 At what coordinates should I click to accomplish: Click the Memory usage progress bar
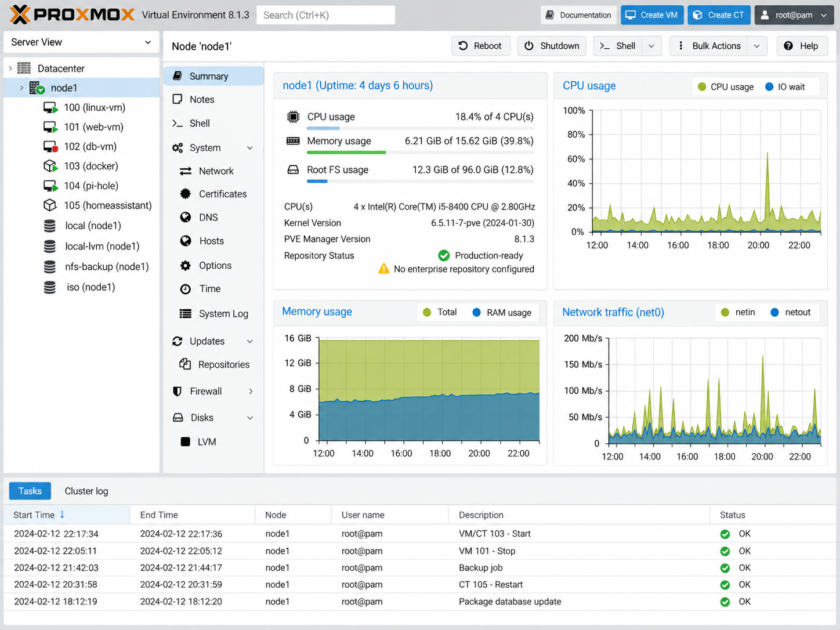[x=420, y=153]
